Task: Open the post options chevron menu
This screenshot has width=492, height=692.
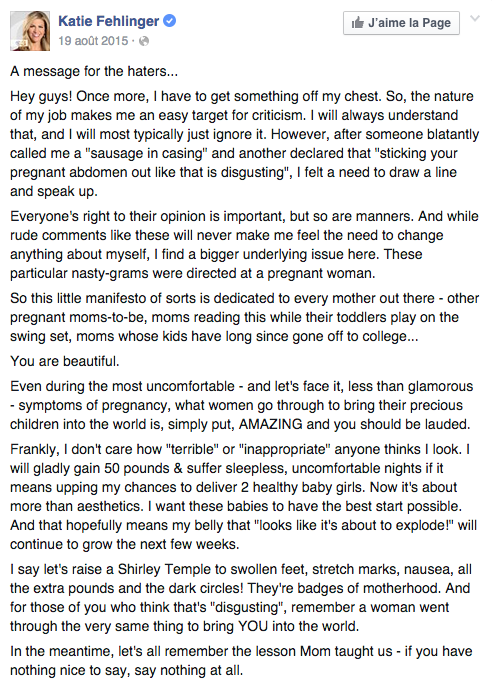Action: [x=475, y=19]
